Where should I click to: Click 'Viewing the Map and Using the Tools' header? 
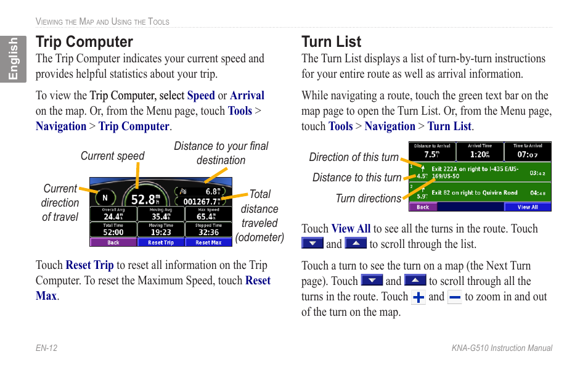pyautogui.click(x=102, y=22)
